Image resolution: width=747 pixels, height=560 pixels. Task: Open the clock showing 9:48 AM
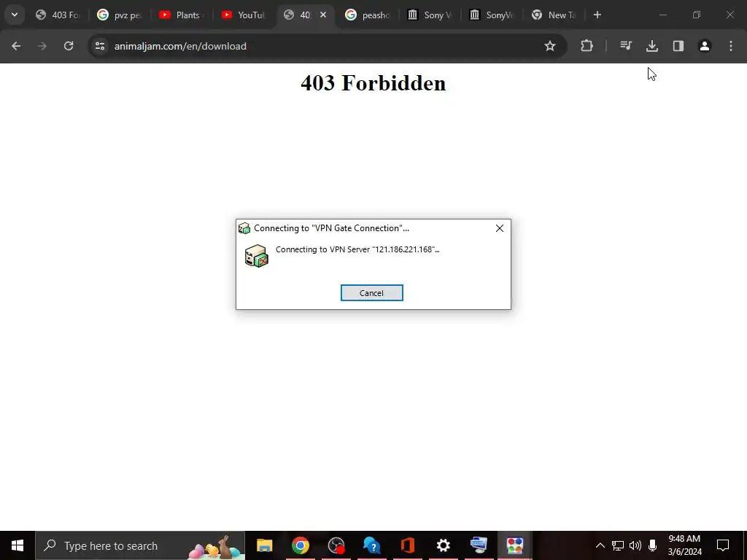click(684, 545)
